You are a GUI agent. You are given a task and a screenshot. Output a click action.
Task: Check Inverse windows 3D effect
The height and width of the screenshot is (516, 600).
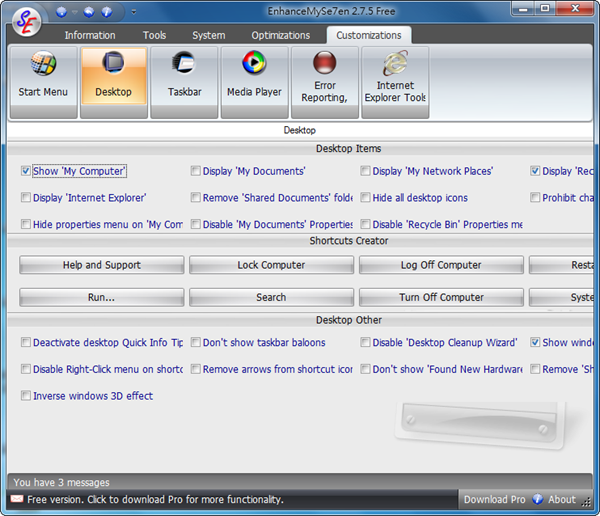pyautogui.click(x=26, y=395)
